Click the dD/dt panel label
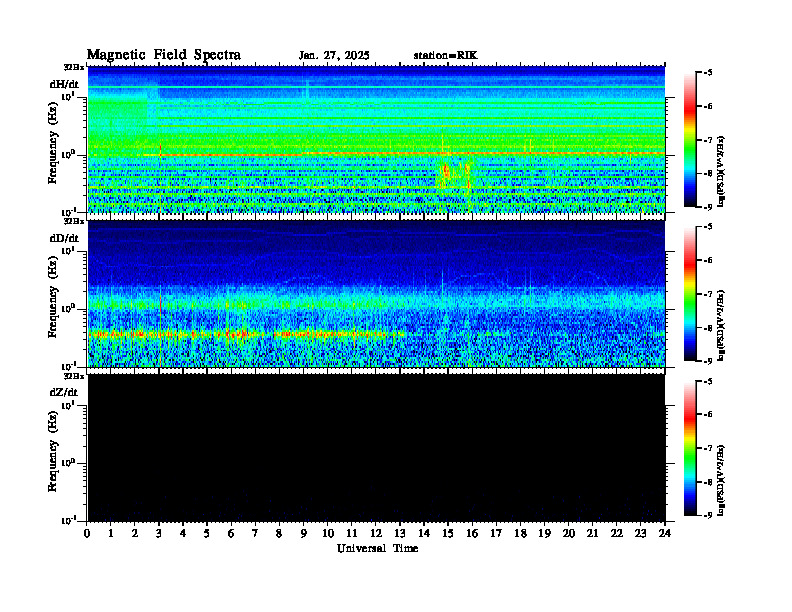The height and width of the screenshot is (612, 792). tap(64, 238)
